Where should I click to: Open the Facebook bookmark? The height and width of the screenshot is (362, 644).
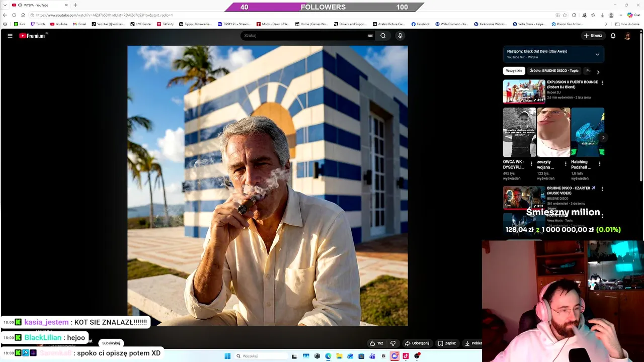coord(421,24)
